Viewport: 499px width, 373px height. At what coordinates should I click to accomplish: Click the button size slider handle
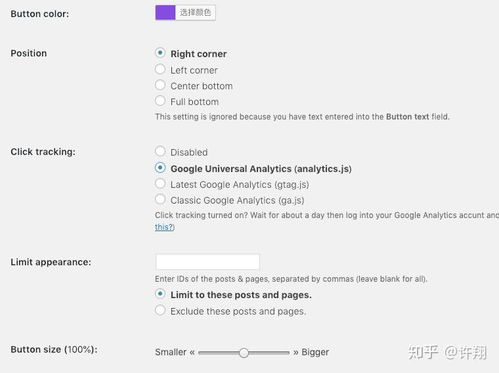coord(244,353)
